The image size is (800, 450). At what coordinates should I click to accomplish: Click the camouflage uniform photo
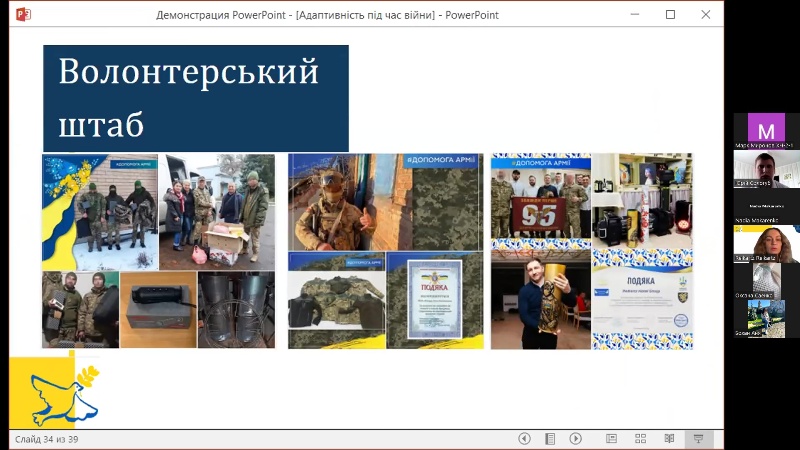pos(337,301)
